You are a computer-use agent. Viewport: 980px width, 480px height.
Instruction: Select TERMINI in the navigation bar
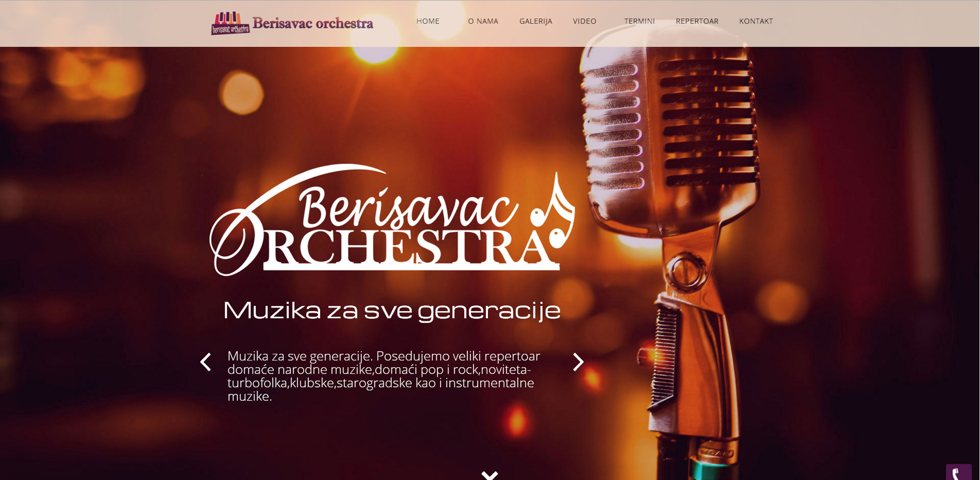click(x=639, y=21)
